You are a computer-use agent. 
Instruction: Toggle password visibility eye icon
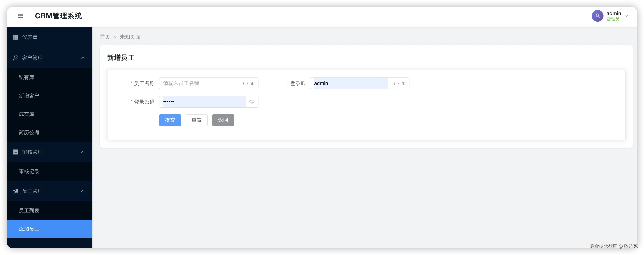252,102
